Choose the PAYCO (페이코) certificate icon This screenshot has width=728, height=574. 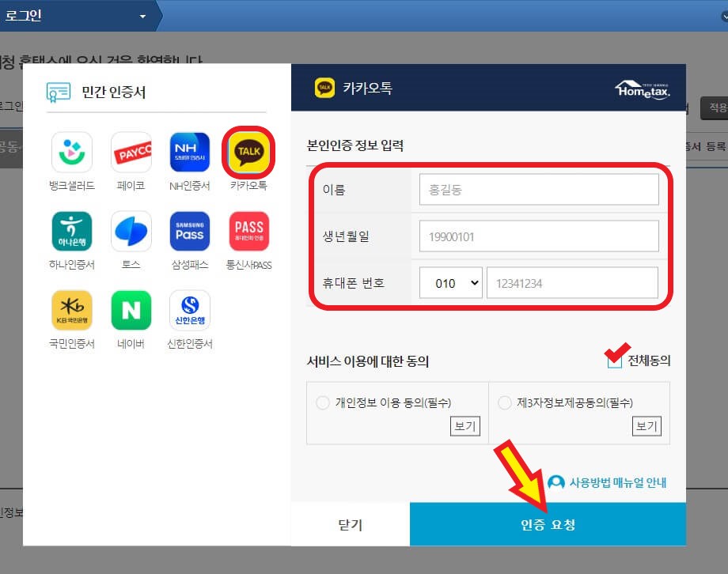(131, 152)
